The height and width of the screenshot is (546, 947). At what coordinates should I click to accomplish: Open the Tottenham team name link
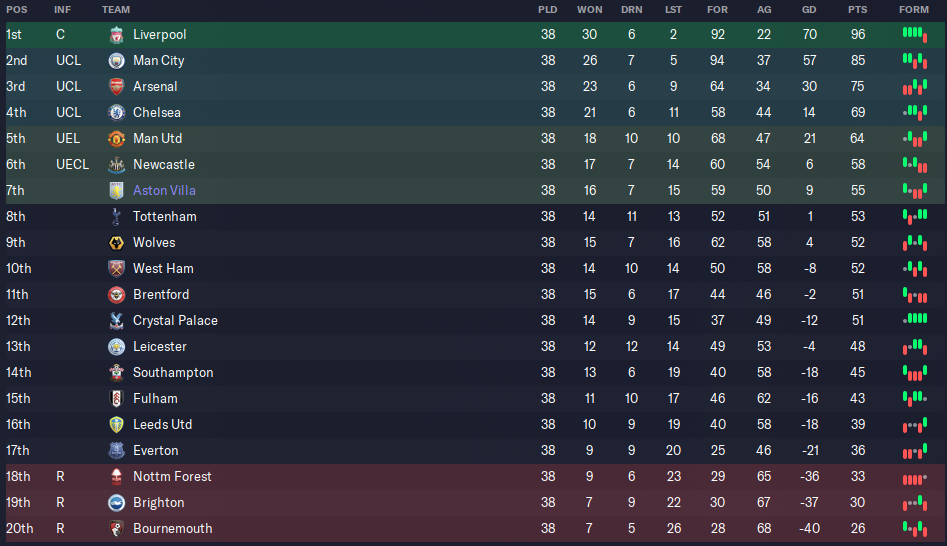point(165,217)
